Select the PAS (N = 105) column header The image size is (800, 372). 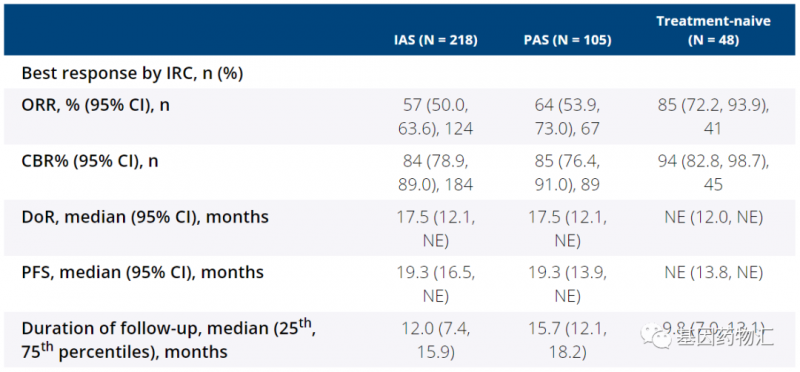click(x=567, y=40)
